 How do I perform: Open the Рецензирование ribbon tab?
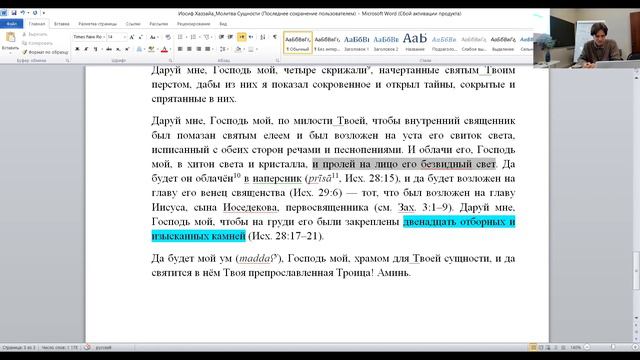[193, 24]
